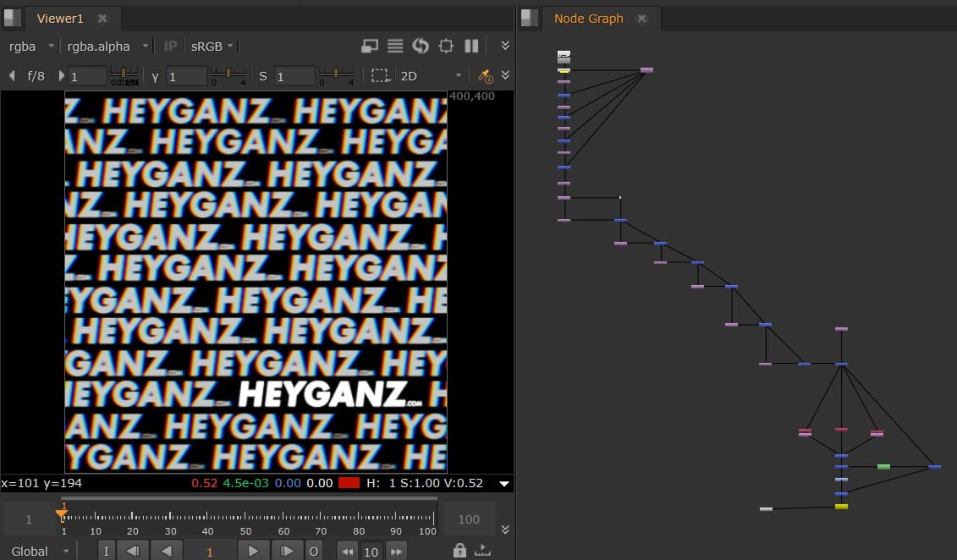Open the rgba channel layer dropdown
Screen dimensions: 957x560
32,47
